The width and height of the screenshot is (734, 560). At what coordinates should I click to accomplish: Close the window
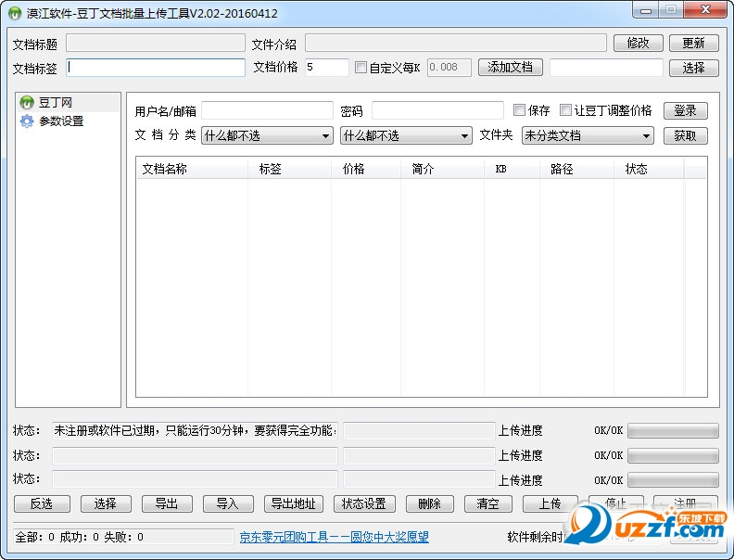(x=705, y=10)
